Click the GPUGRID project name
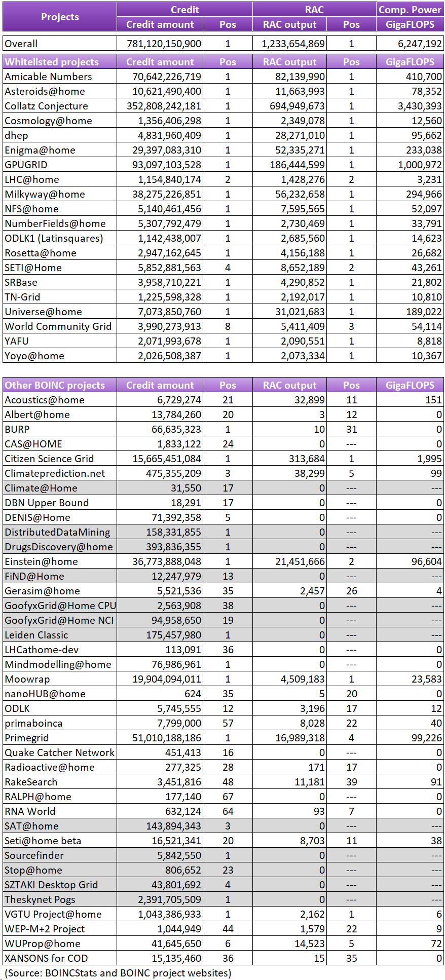Image resolution: width=445 pixels, height=980 pixels. coord(26,165)
